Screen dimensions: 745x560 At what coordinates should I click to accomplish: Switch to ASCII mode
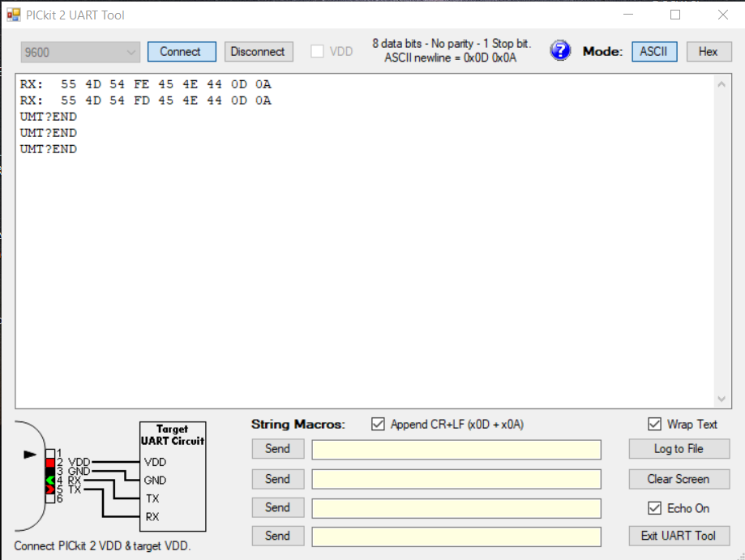[x=654, y=51]
